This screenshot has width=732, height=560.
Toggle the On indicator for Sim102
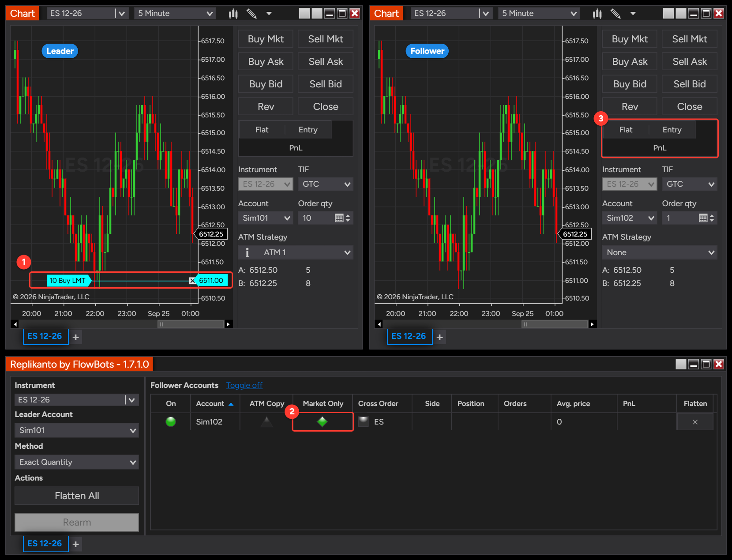point(171,422)
